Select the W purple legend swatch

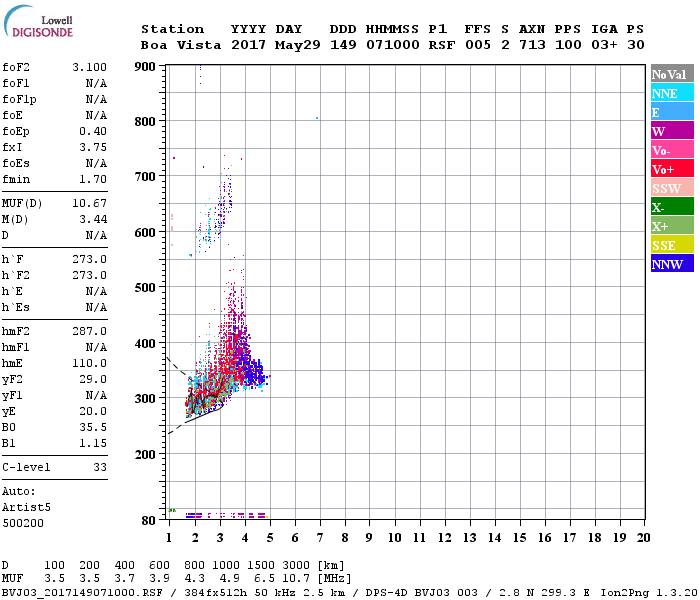click(672, 131)
